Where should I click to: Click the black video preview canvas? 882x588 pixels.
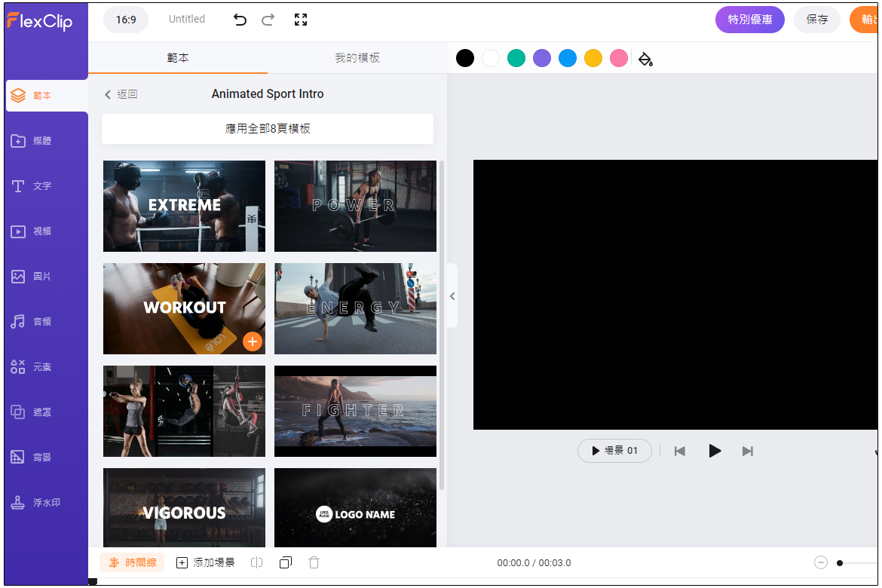click(675, 295)
